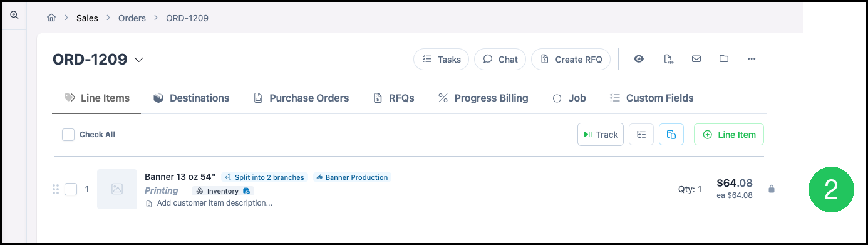Click the Inventory tag
Image resolution: width=868 pixels, height=245 pixels.
point(223,191)
